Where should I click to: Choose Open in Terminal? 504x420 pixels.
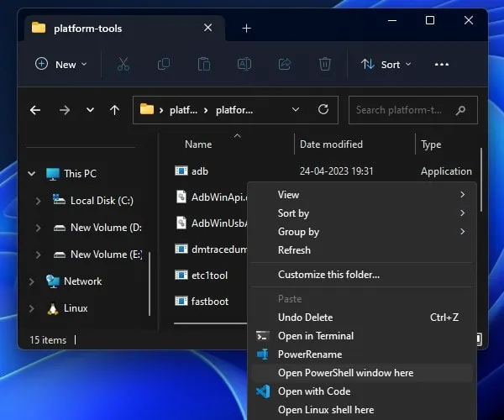[362, 336]
